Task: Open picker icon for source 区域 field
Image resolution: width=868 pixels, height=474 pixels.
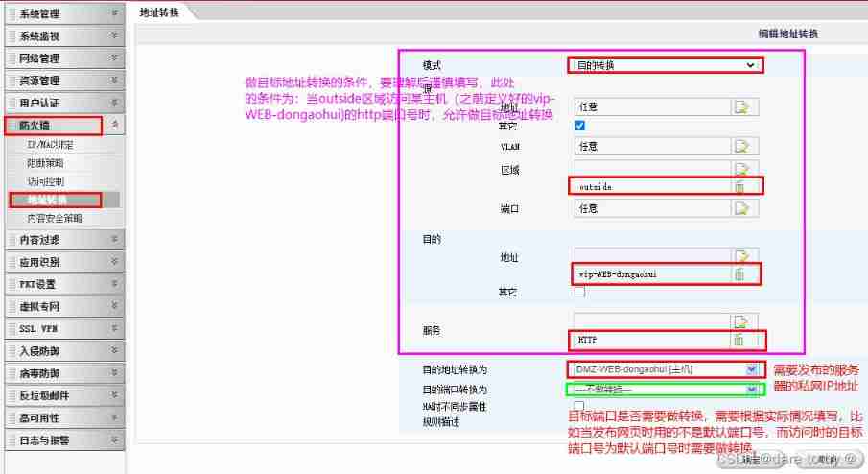Action: (x=741, y=168)
